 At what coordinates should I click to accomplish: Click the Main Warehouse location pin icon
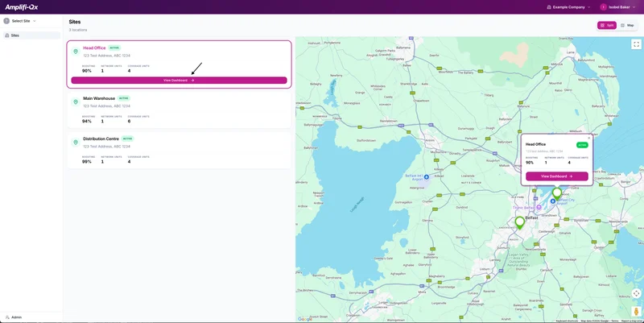point(76,102)
